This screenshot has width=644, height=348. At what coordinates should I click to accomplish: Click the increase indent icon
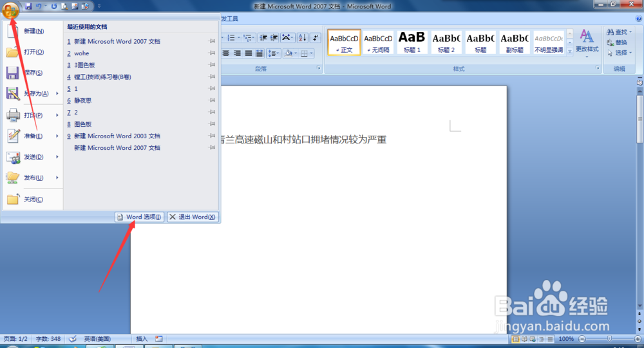(x=274, y=38)
